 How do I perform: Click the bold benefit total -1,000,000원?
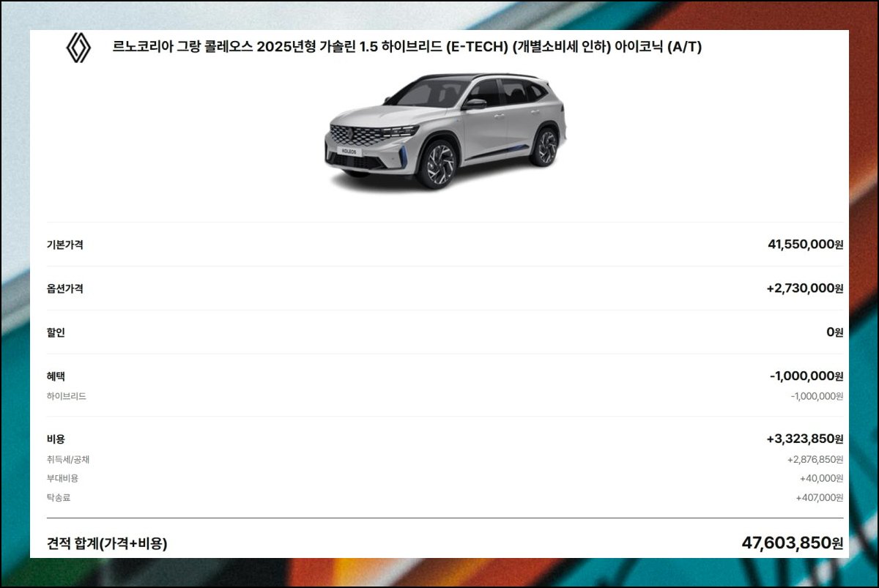[806, 376]
